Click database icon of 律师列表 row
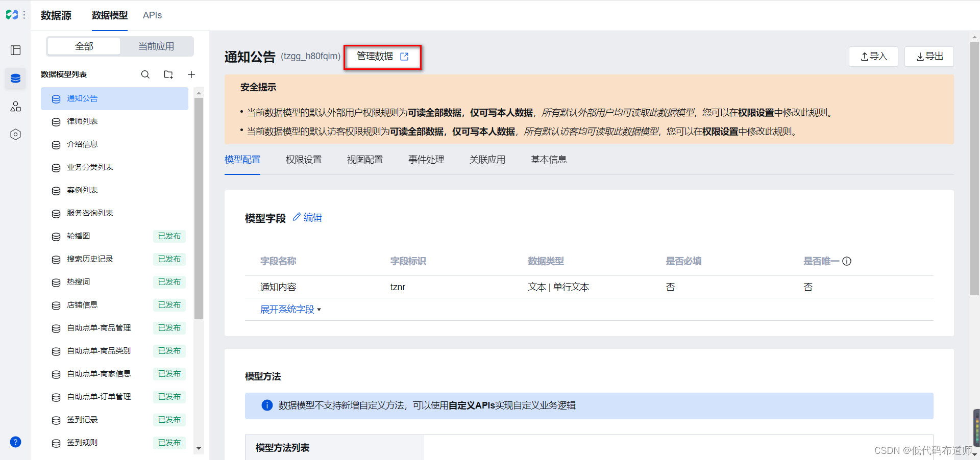 pyautogui.click(x=56, y=122)
